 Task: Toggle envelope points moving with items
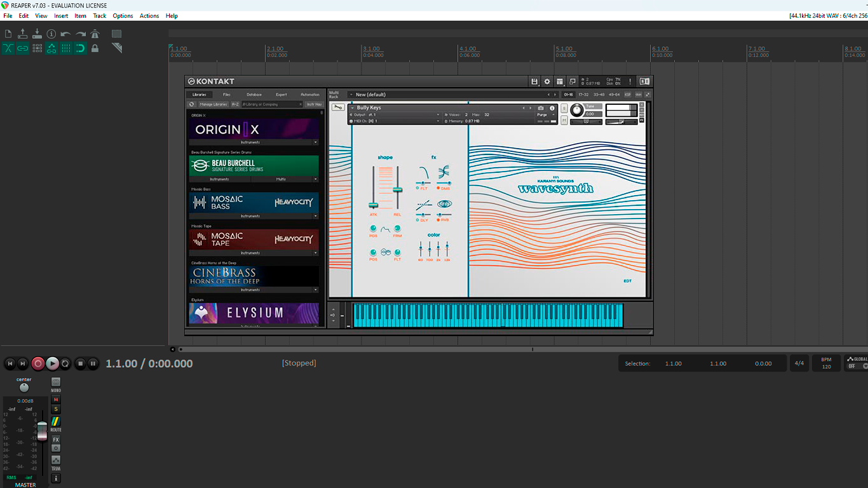click(51, 48)
